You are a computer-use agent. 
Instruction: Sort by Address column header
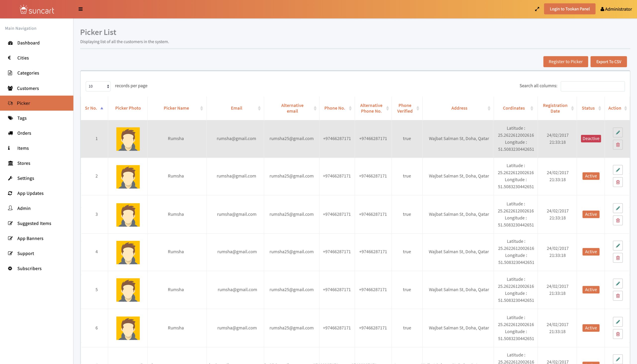coord(458,108)
